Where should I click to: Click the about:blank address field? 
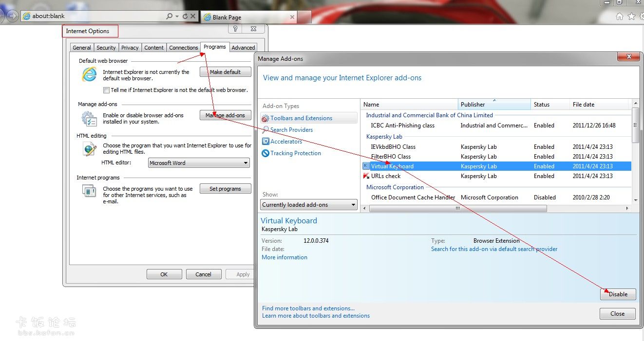click(x=93, y=16)
